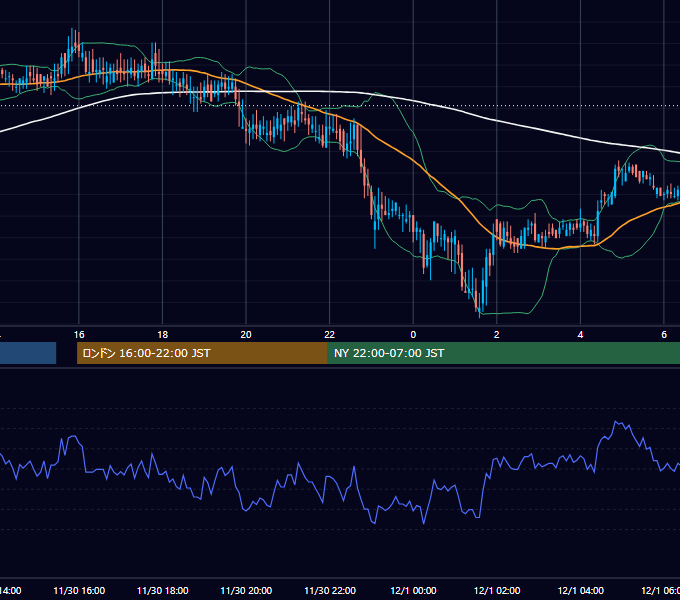Click the 18 hour label on chart axis
The height and width of the screenshot is (600, 680).
163,335
